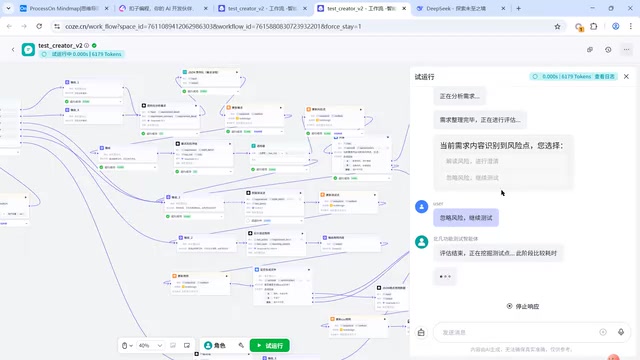Image resolution: width=640 pixels, height=360 pixels.
Task: Click the 正在分析需求 message bubble
Action: (460, 96)
